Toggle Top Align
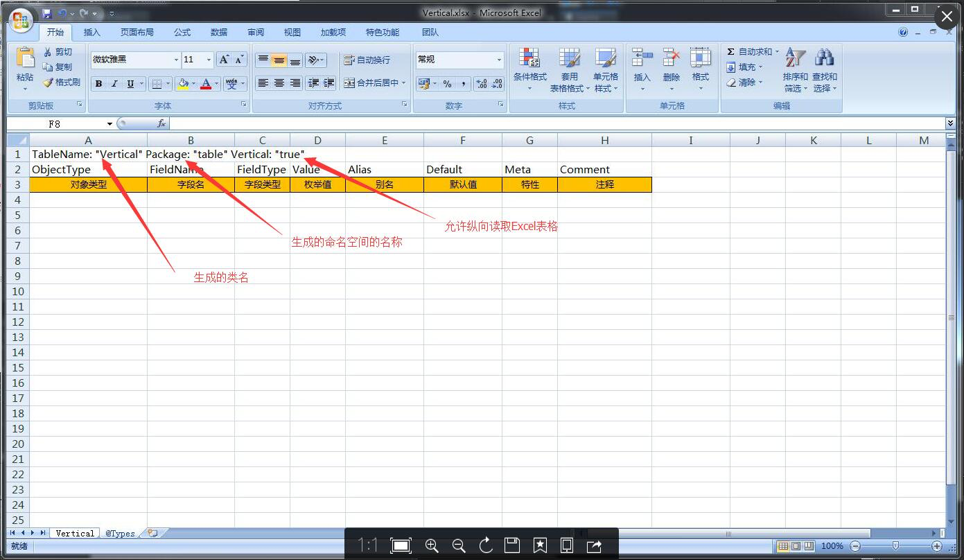 coord(263,60)
